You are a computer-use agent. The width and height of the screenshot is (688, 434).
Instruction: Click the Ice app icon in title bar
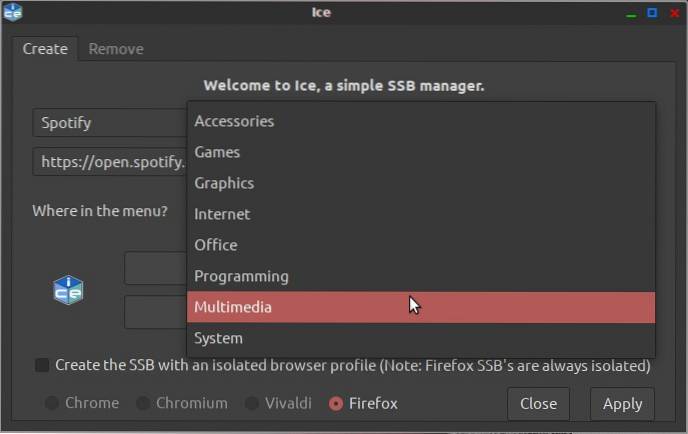[x=13, y=13]
